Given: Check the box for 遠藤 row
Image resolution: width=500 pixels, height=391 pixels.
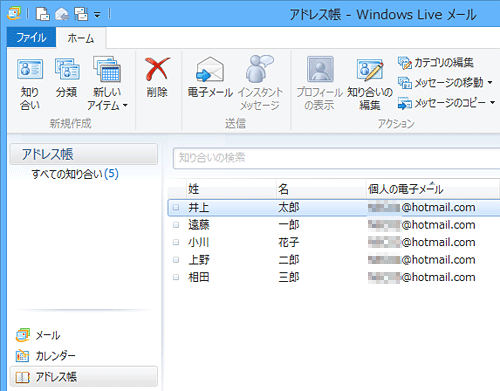Looking at the screenshot, I should (176, 225).
